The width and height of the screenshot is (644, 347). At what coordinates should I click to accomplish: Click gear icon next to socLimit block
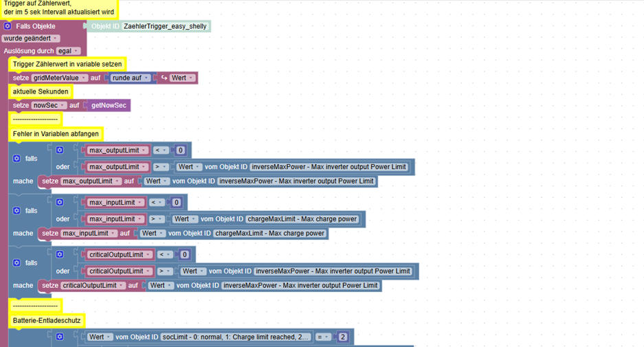(60, 337)
